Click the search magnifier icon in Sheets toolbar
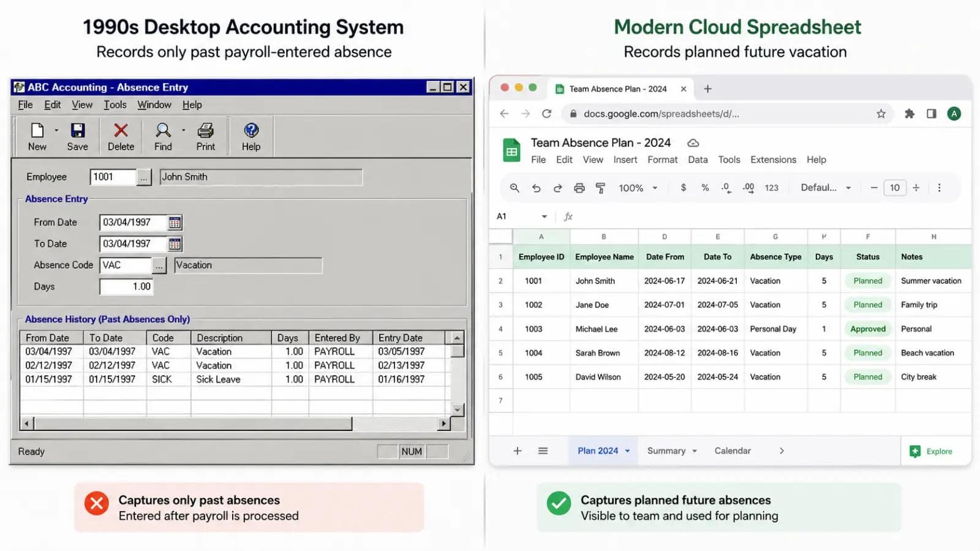Viewport: 980px width, 551px height. pyautogui.click(x=514, y=188)
